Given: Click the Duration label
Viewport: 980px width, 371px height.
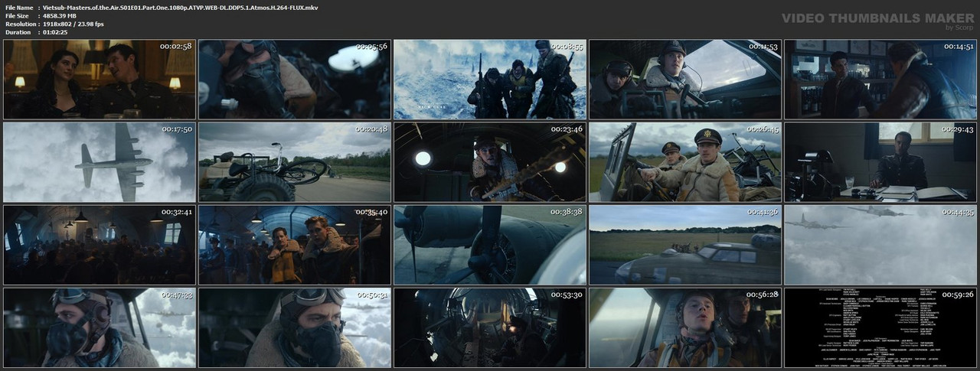Looking at the screenshot, I should click(17, 33).
